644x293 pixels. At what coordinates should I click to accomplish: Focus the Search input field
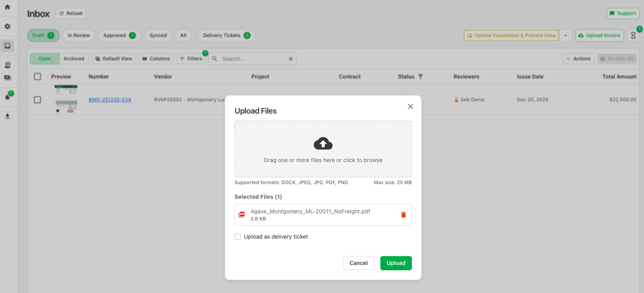[x=253, y=59]
